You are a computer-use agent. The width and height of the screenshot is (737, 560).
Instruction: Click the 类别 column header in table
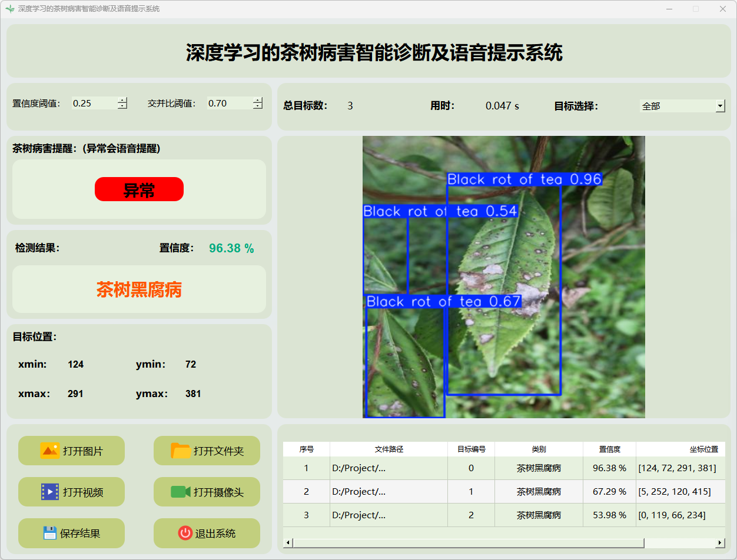(539, 449)
